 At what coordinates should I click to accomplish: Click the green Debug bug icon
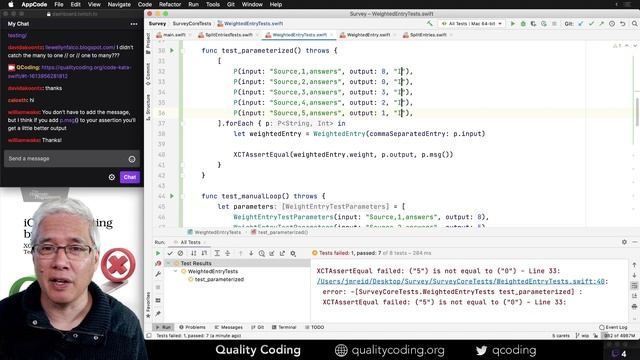coord(523,24)
